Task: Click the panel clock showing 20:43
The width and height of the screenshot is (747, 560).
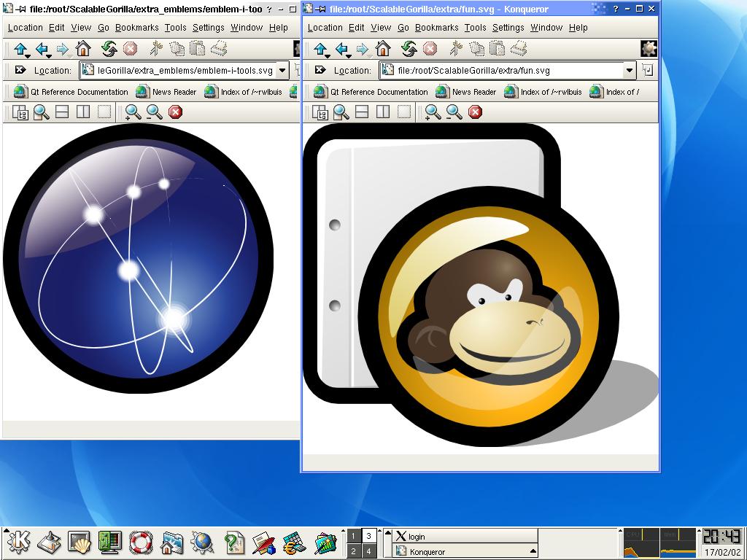Action: coord(722,536)
